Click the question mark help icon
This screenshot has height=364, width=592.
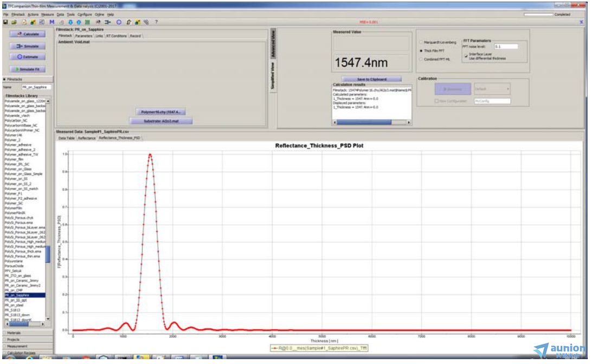156,22
